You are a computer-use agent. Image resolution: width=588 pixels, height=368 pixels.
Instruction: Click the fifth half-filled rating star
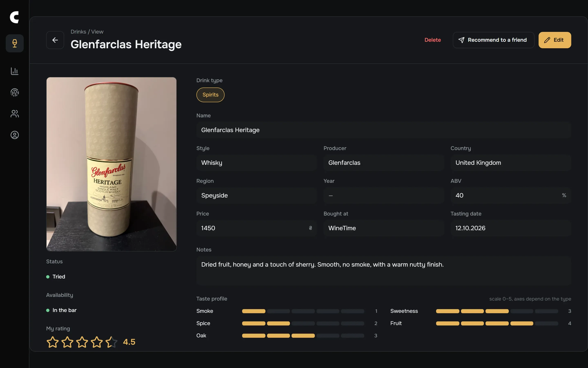pos(111,342)
